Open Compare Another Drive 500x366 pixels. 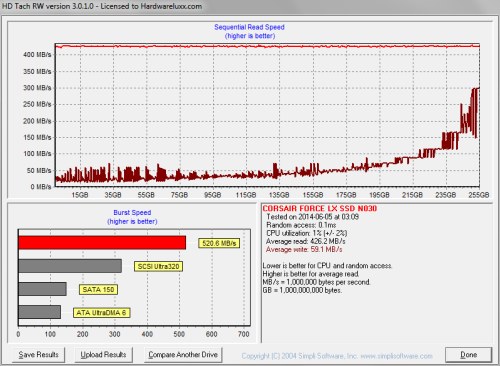point(183,355)
